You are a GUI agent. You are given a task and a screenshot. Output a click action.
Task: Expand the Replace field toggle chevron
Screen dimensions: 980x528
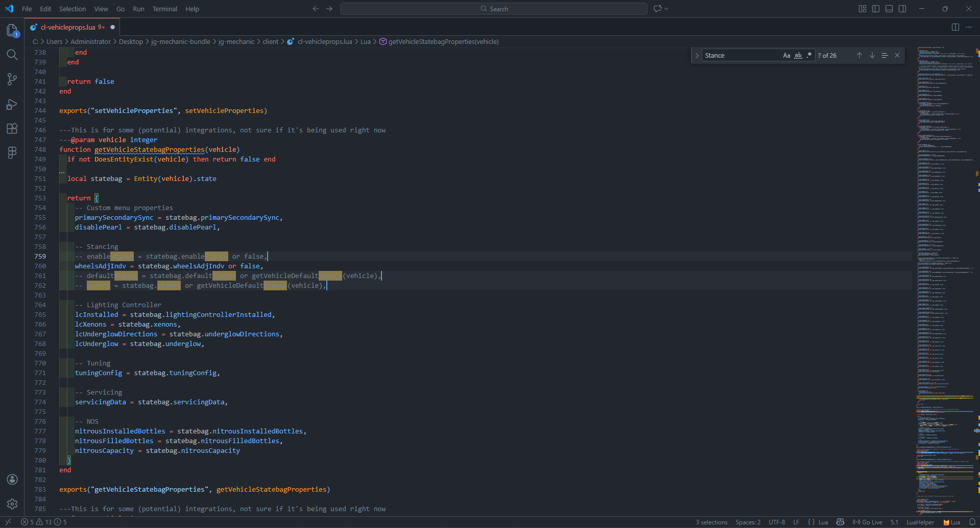click(x=697, y=55)
